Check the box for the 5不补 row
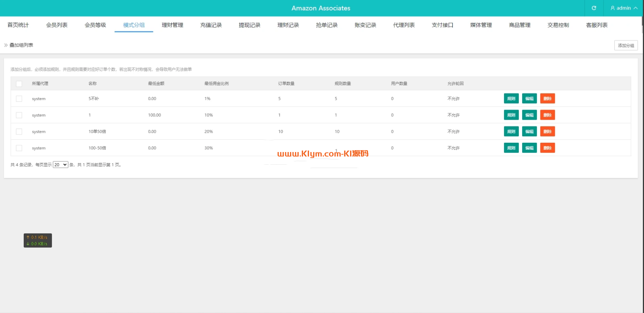 pyautogui.click(x=19, y=99)
